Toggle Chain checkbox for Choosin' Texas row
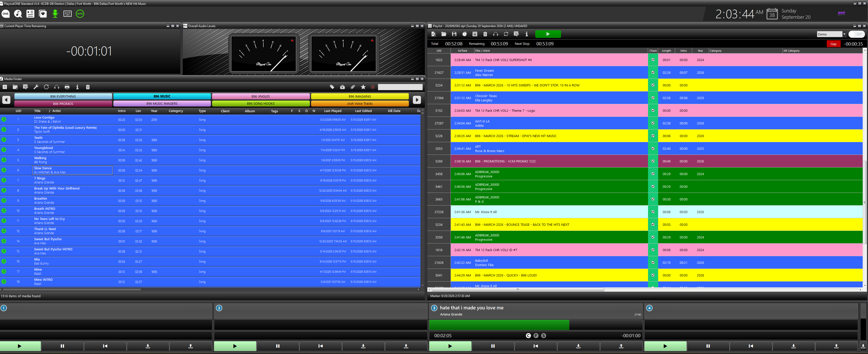The width and height of the screenshot is (868, 354). (x=653, y=98)
